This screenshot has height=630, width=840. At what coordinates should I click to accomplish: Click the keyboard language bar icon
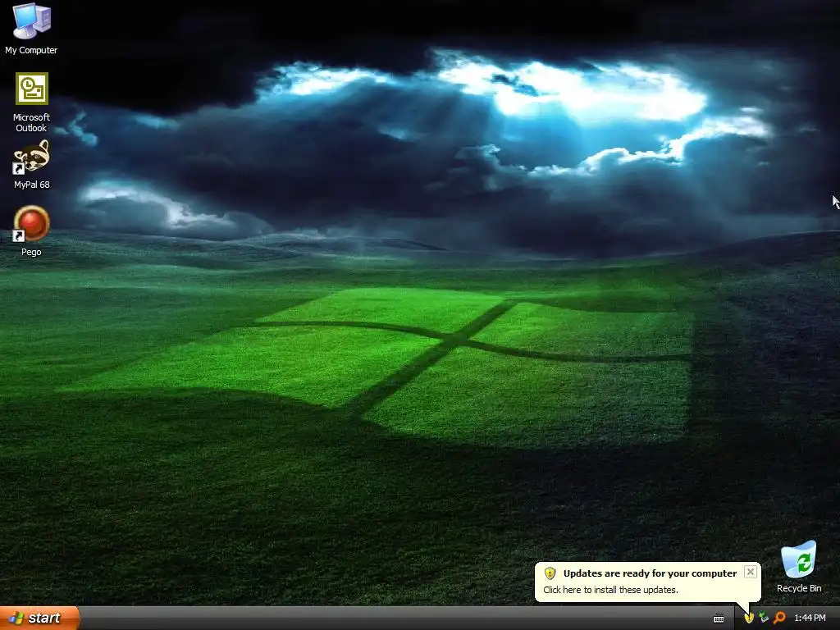[x=719, y=619]
